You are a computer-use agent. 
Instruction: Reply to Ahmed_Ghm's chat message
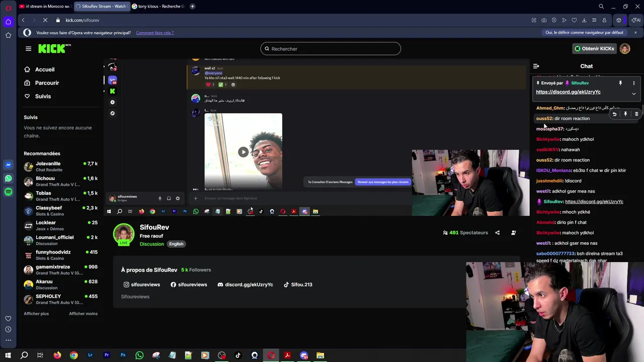click(x=614, y=114)
